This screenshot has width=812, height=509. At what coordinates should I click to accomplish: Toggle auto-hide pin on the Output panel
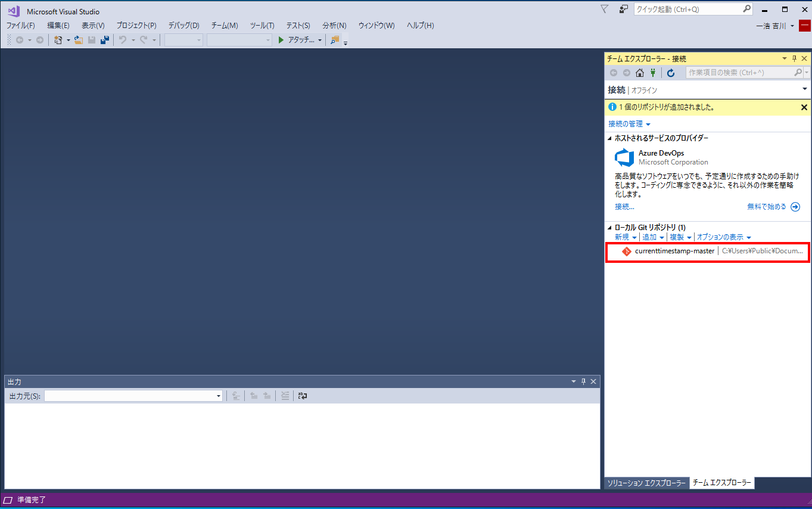pyautogui.click(x=583, y=381)
